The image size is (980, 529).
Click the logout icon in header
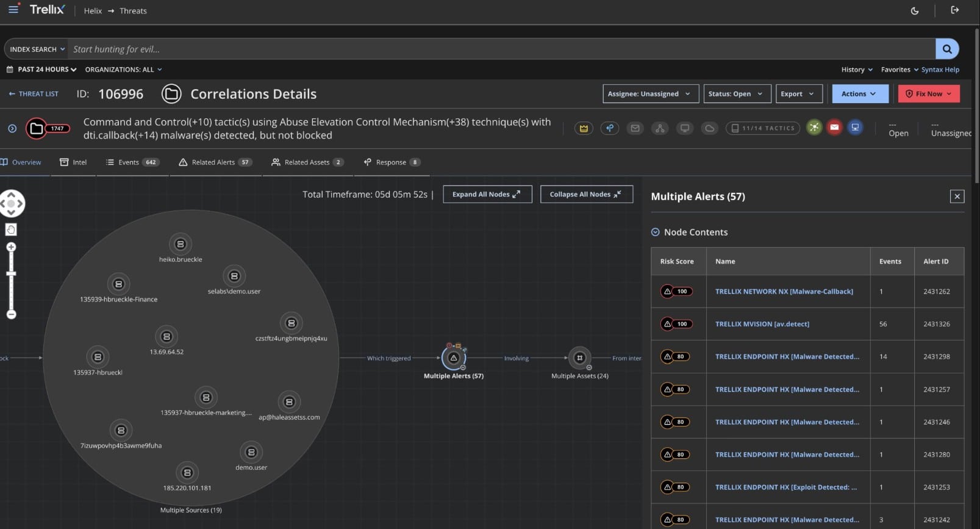[955, 10]
